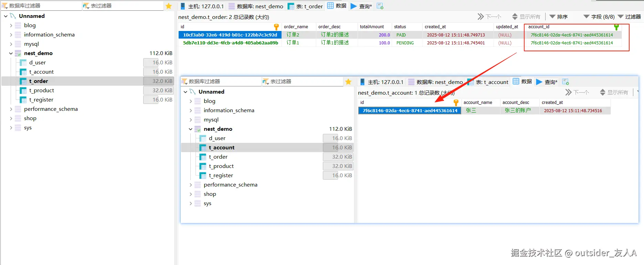The width and height of the screenshot is (644, 265).
Task: Open the 字段 (8/8) columns dropdown
Action: pyautogui.click(x=599, y=17)
